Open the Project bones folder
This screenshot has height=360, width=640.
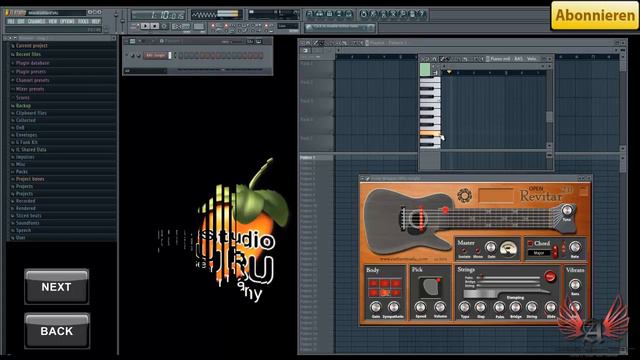pos(30,179)
